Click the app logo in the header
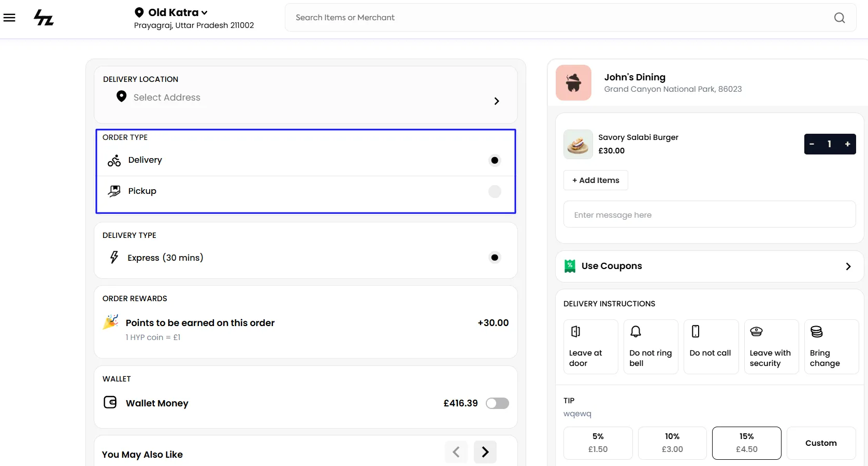Viewport: 868px width, 466px height. click(44, 18)
